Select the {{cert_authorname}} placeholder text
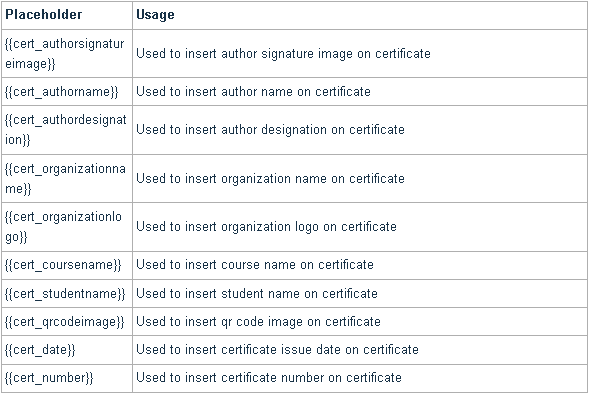Screen dimensions: 590x395 pos(62,92)
